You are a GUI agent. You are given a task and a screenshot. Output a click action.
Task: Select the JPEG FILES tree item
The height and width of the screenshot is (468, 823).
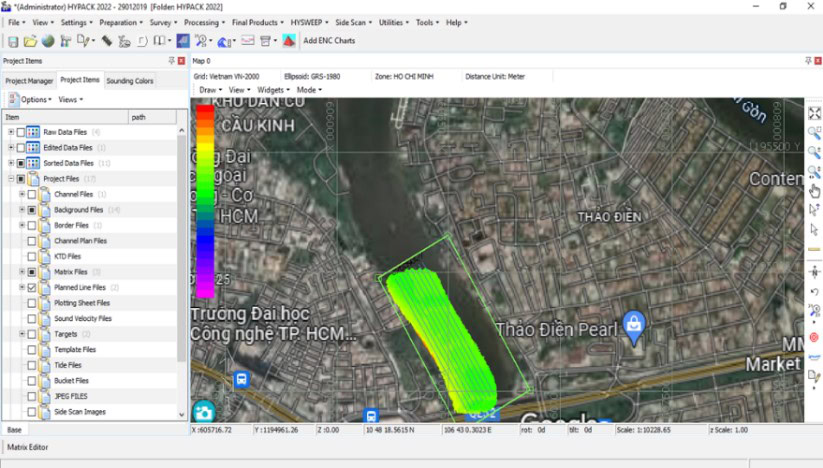click(71, 396)
